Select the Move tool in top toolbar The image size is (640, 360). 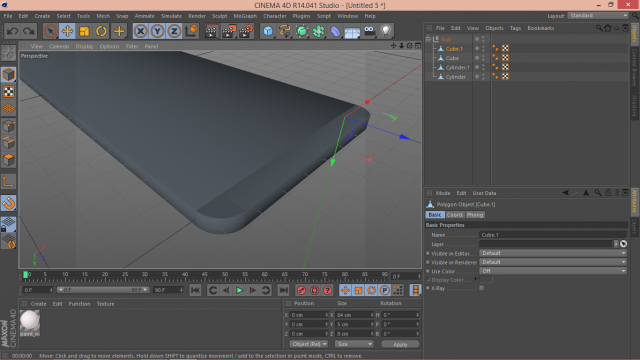click(67, 31)
